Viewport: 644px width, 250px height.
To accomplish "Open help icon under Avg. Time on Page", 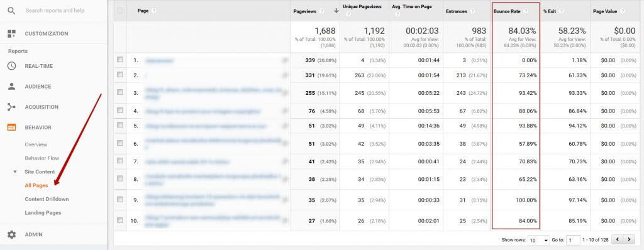I will [397, 14].
